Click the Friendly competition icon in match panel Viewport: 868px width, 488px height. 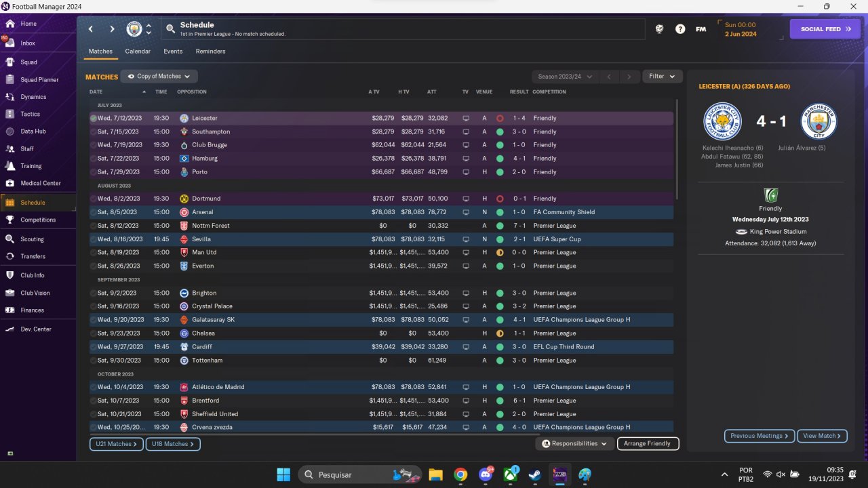(x=770, y=195)
